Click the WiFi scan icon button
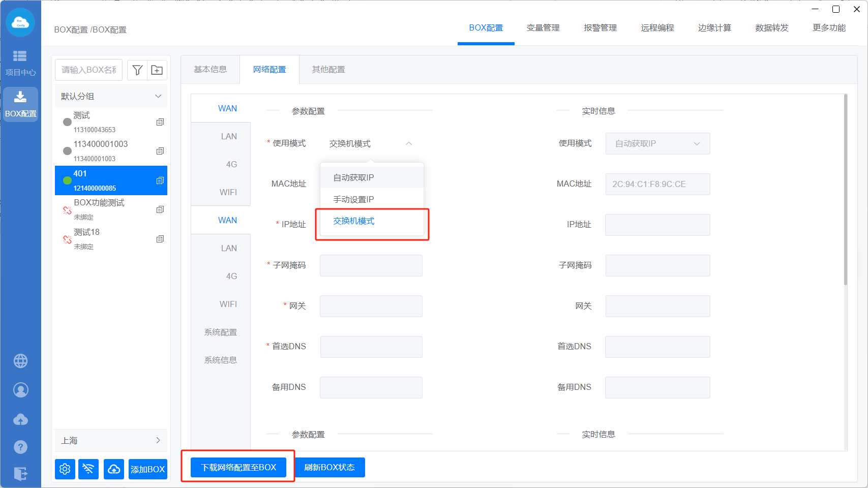The image size is (868, 488). pyautogui.click(x=88, y=469)
